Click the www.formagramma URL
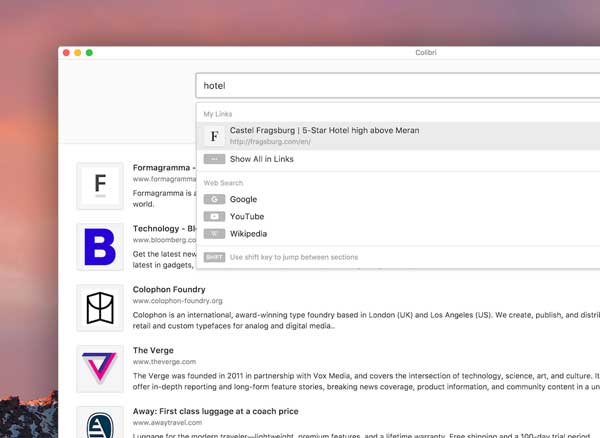This screenshot has height=438, width=600. point(164,179)
